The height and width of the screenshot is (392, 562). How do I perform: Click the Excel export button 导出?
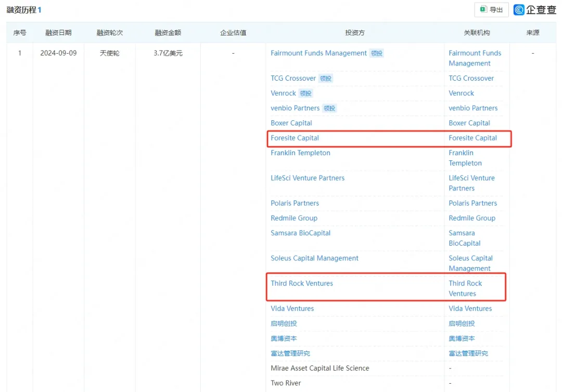pos(491,9)
